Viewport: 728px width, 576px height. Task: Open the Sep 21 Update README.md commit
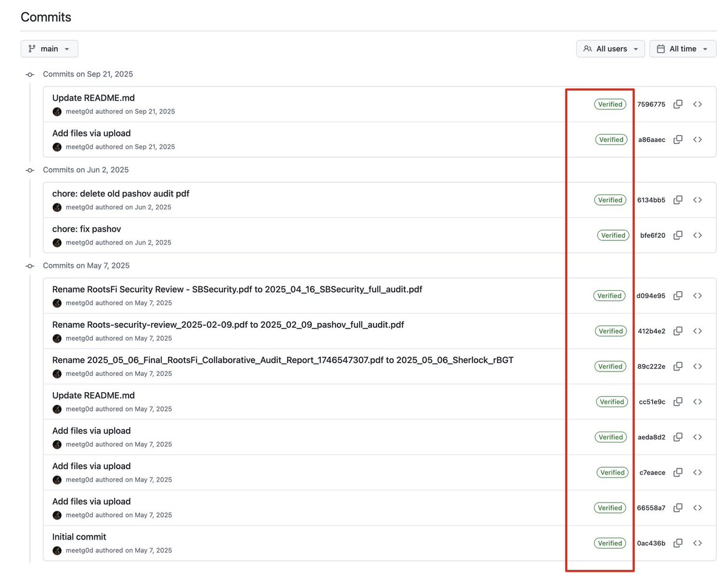point(93,98)
